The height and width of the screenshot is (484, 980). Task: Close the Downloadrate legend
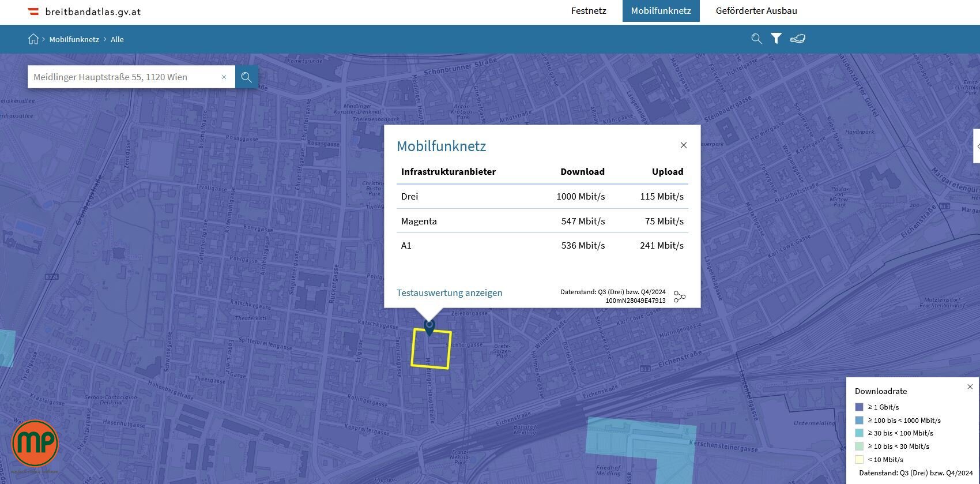coord(970,387)
